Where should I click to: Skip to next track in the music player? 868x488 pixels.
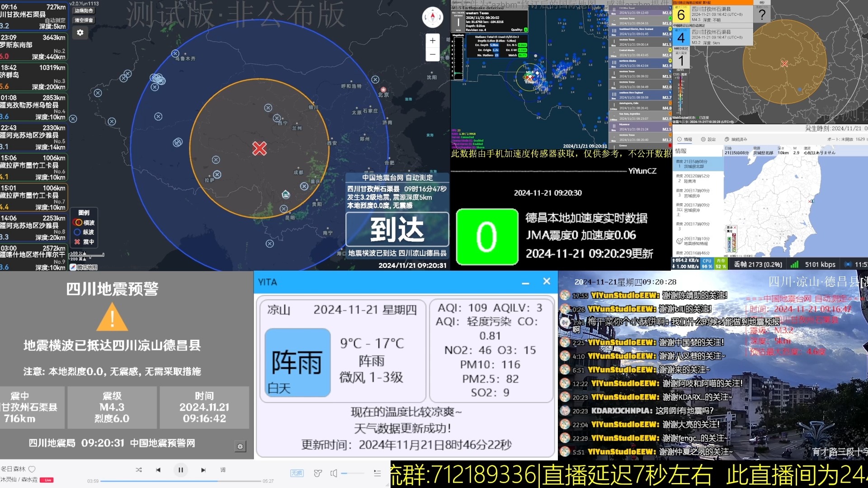point(203,470)
